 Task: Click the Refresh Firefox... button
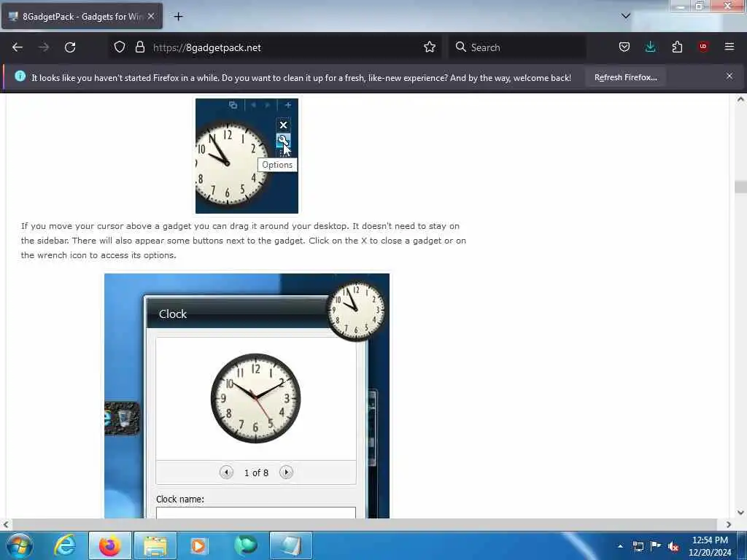[625, 77]
